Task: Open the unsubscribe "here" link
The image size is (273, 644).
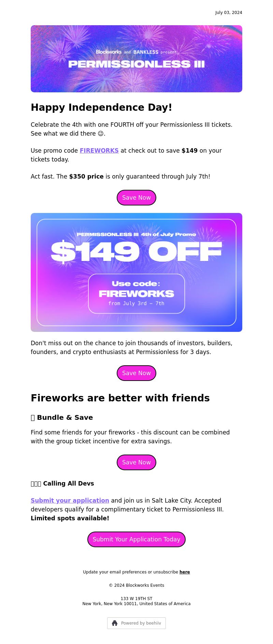Action: click(x=185, y=572)
